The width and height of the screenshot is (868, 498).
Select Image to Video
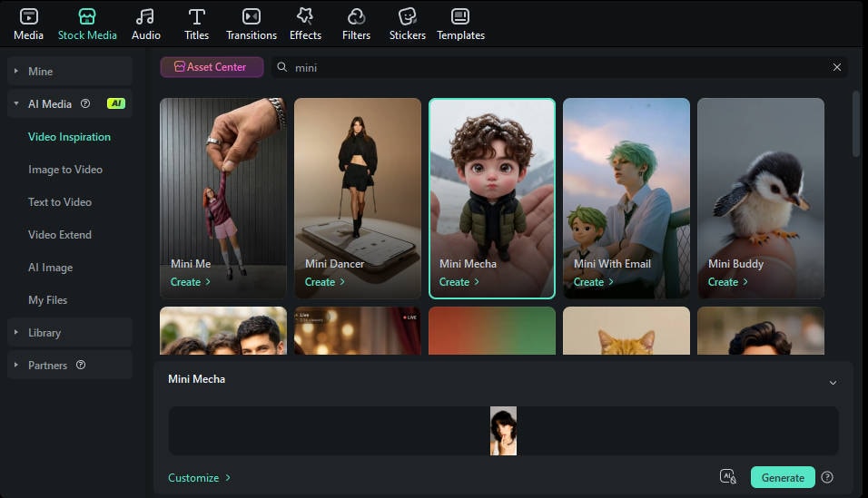coord(65,170)
